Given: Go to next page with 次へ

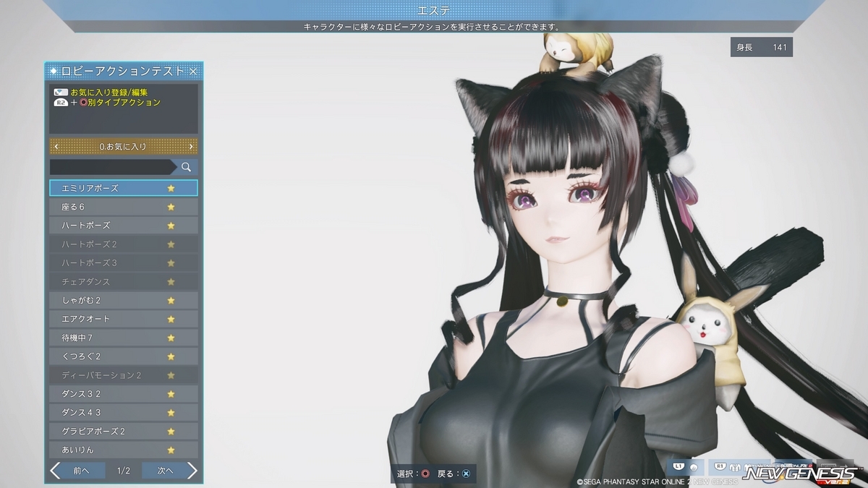Looking at the screenshot, I should pyautogui.click(x=169, y=471).
